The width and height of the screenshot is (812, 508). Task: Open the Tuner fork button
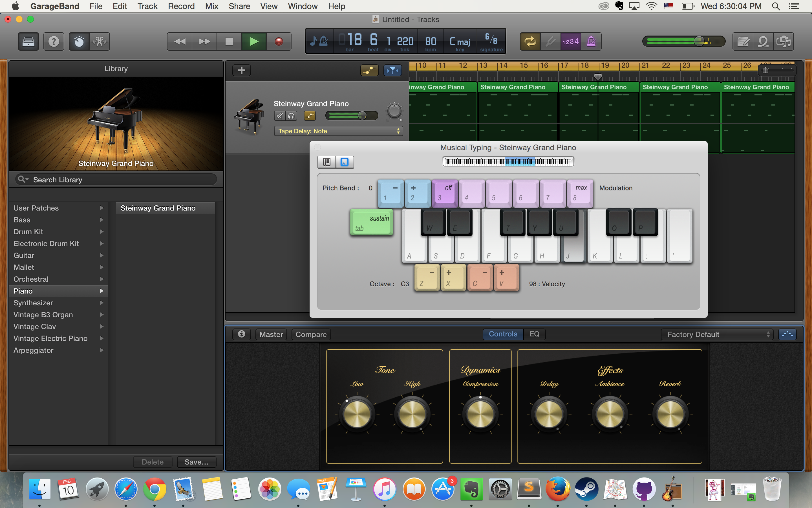(x=550, y=42)
